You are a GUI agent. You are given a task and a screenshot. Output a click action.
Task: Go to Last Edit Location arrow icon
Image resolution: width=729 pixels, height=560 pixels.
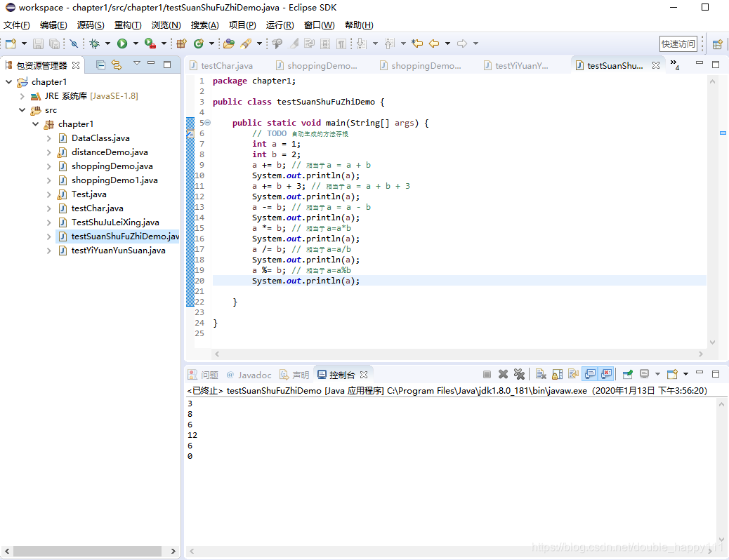click(x=417, y=44)
